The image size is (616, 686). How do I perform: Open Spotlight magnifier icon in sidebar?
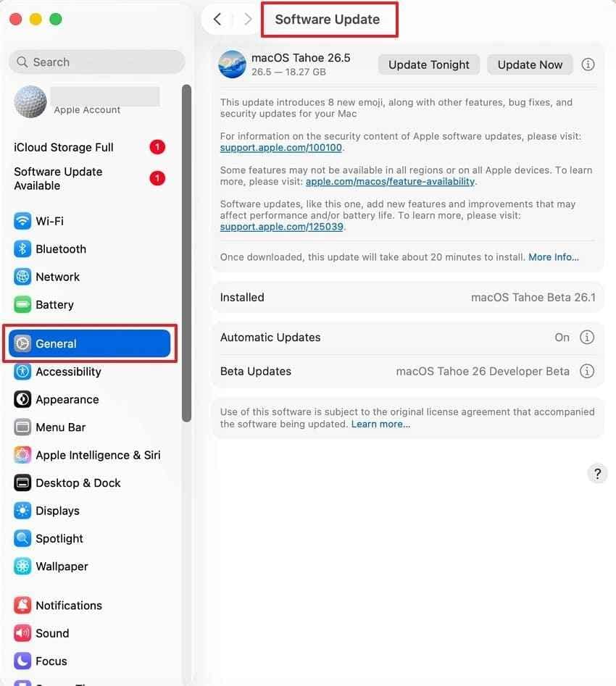(x=22, y=538)
